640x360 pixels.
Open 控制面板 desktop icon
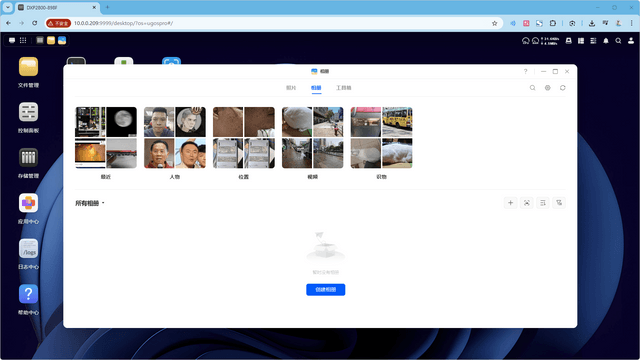(28, 117)
